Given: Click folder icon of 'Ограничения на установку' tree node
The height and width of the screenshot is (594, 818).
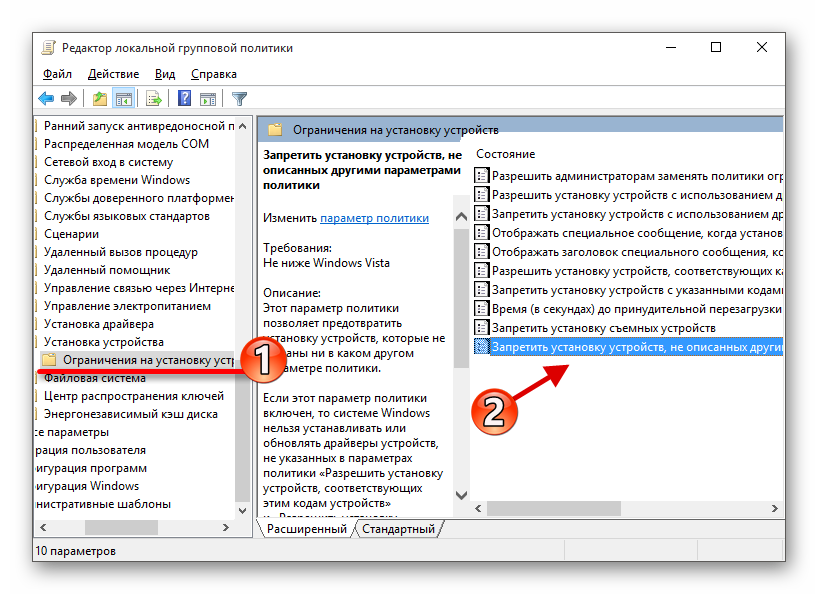Looking at the screenshot, I should coord(49,360).
